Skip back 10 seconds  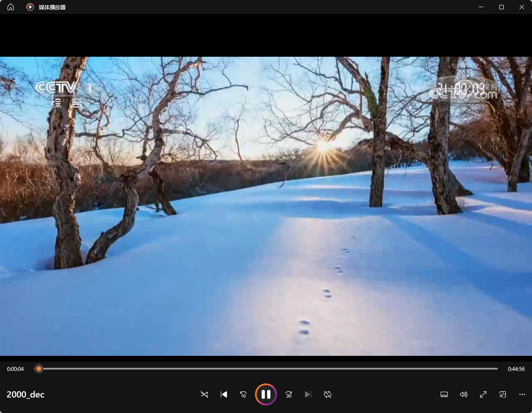243,394
